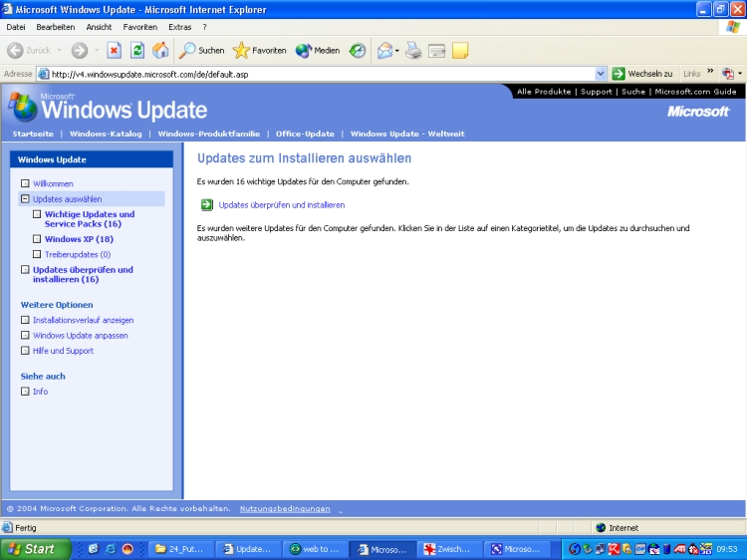Image resolution: width=747 pixels, height=560 pixels.
Task: Open the Medien media bar
Action: pos(318,51)
